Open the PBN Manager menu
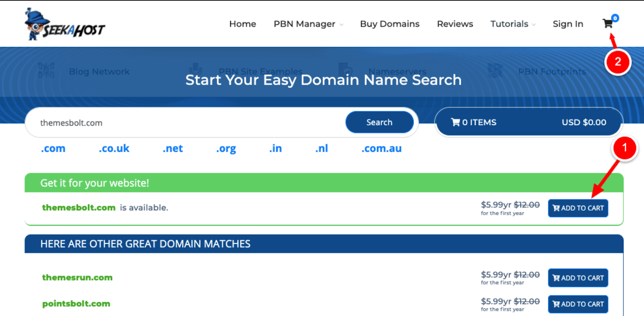644x316 pixels. 304,24
